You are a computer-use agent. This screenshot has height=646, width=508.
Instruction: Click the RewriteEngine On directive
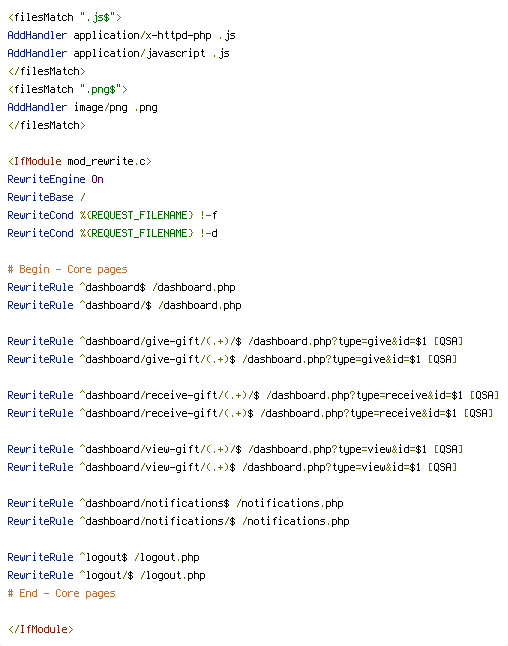coord(56,179)
